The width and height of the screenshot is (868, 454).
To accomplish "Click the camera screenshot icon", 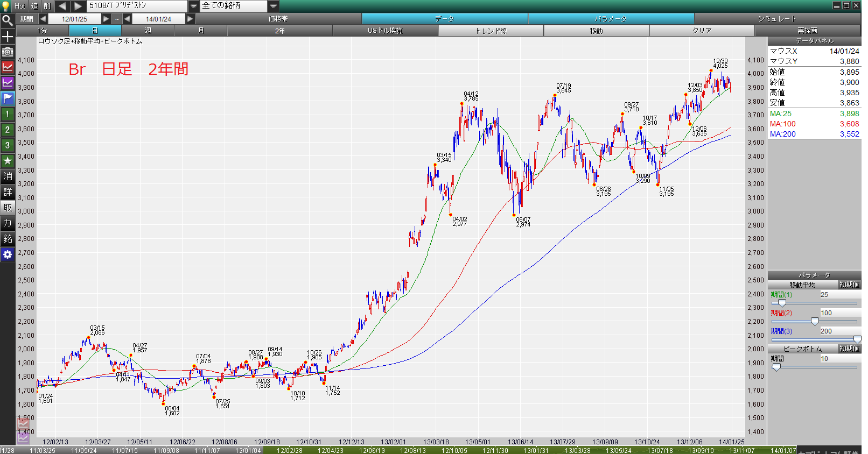I will point(8,52).
